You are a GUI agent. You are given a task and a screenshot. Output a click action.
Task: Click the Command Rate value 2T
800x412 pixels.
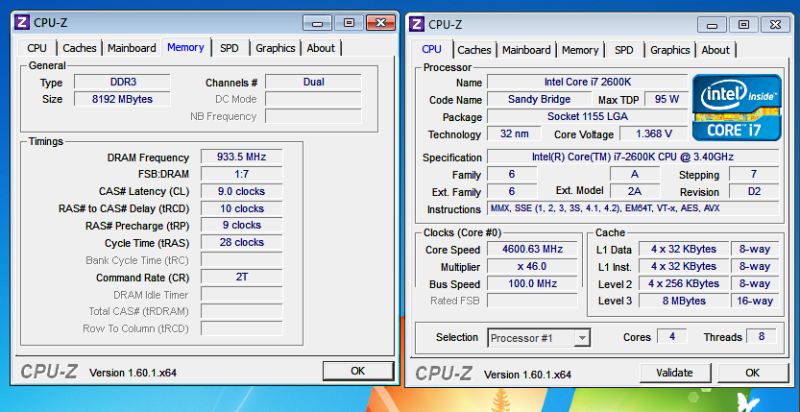(241, 276)
